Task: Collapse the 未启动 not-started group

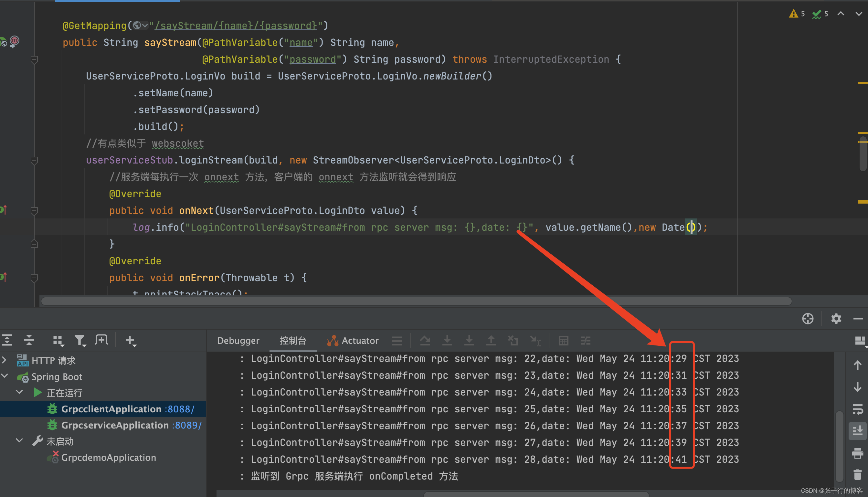Action: pyautogui.click(x=19, y=441)
